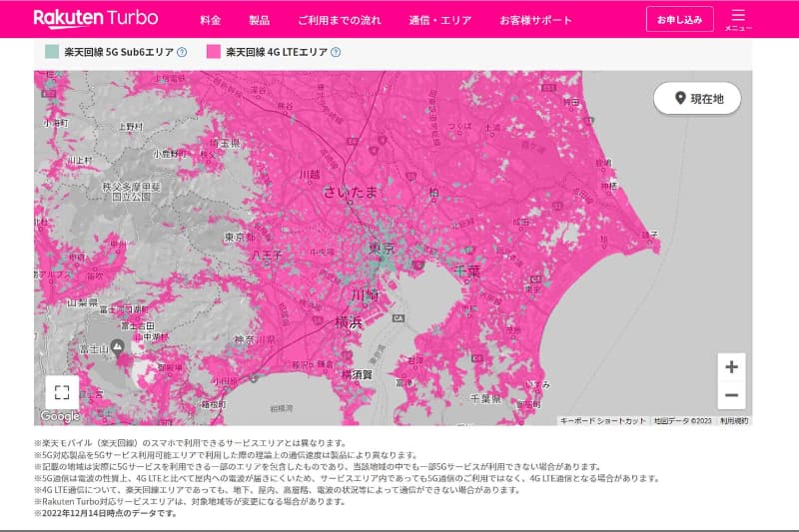The height and width of the screenshot is (532, 799).
Task: Click the 川崎 label on the map
Action: point(366,294)
